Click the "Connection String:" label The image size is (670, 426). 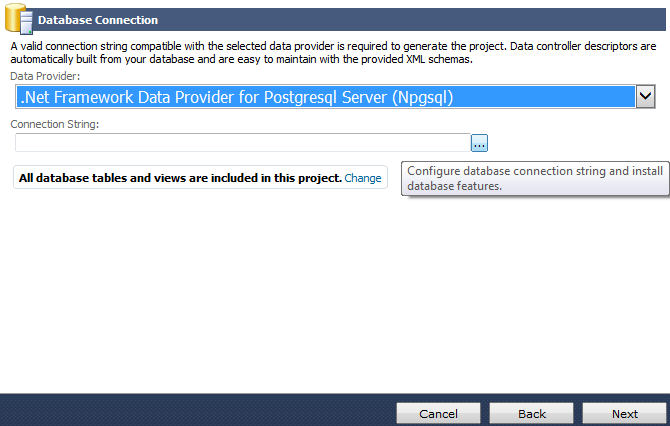[55, 124]
